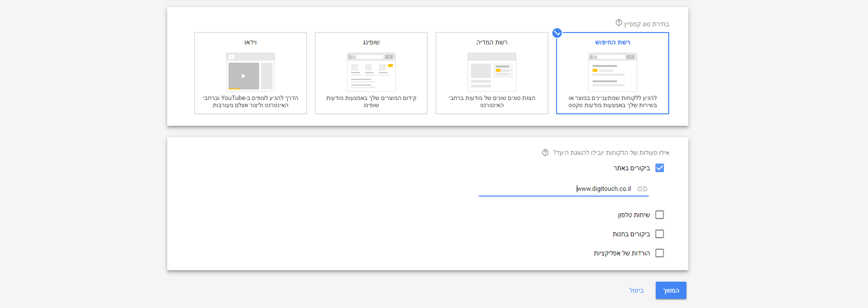Click the help icon next to the customer actions question
Viewport: 868px width, 308px height.
(x=545, y=153)
